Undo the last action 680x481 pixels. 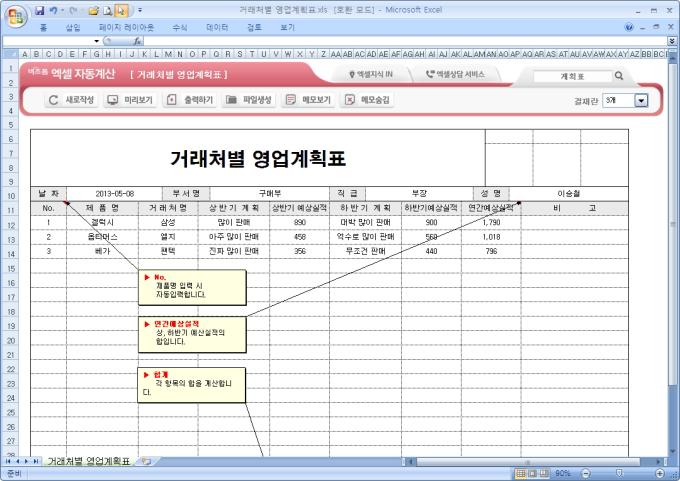[x=53, y=10]
